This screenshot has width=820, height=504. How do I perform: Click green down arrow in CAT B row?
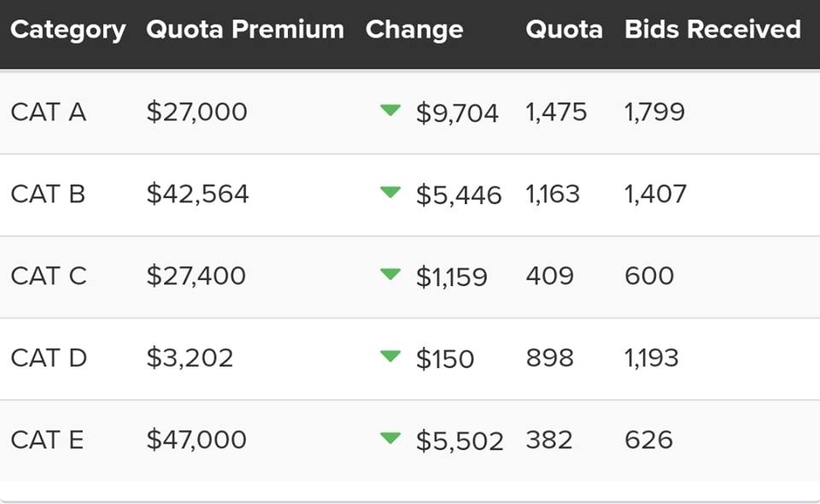(390, 192)
